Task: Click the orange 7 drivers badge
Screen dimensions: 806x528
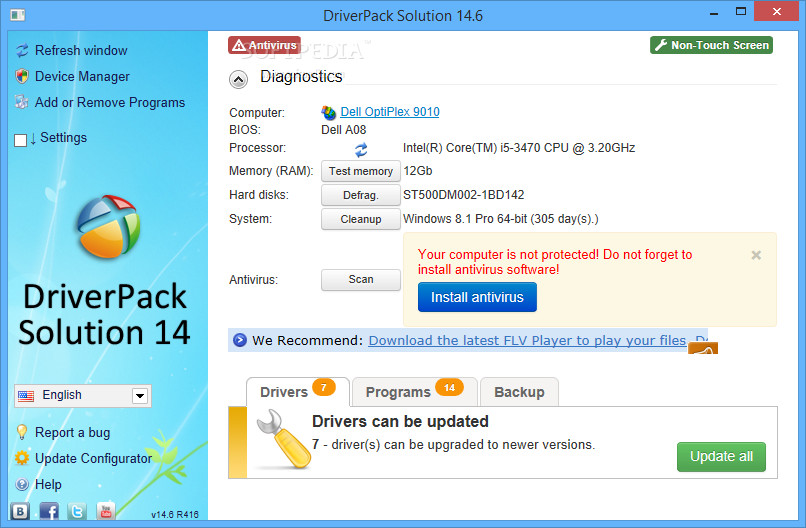Action: pyautogui.click(x=323, y=387)
